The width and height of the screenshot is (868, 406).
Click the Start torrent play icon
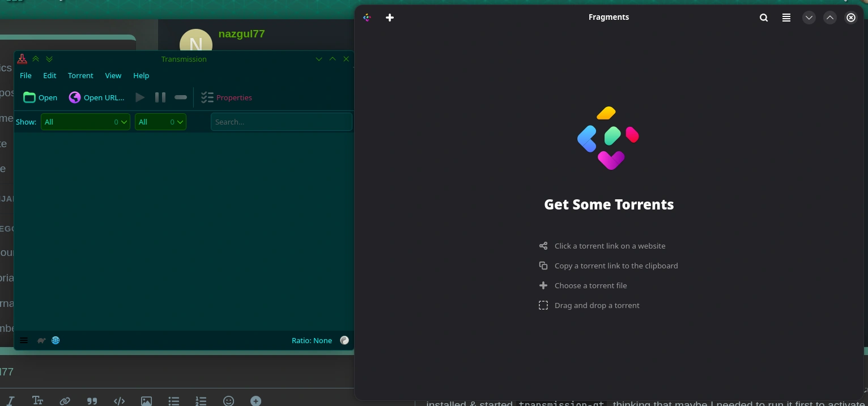[140, 97]
